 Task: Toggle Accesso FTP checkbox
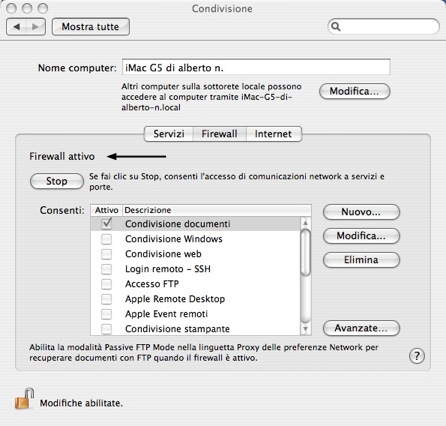(x=106, y=284)
